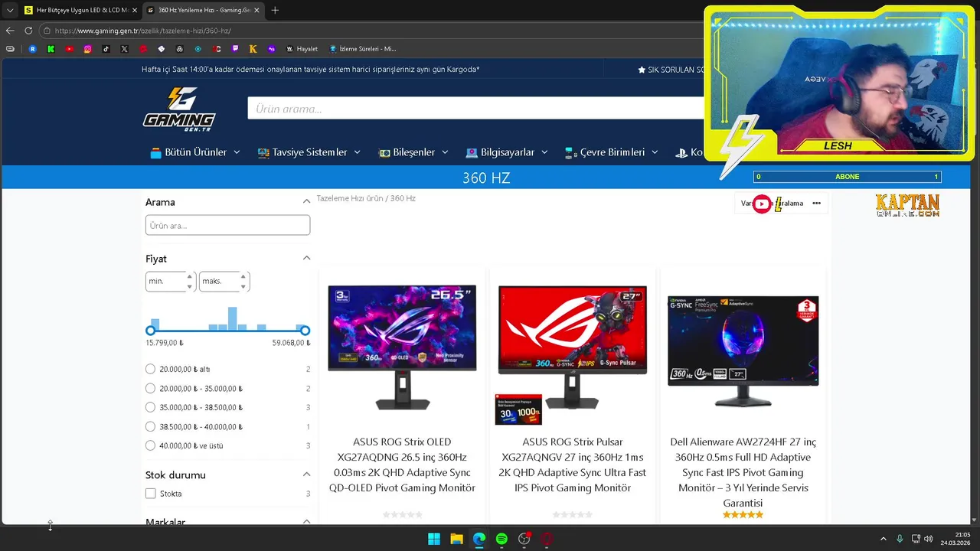
Task: Click the Kaptan Online logo banner
Action: [x=907, y=205]
